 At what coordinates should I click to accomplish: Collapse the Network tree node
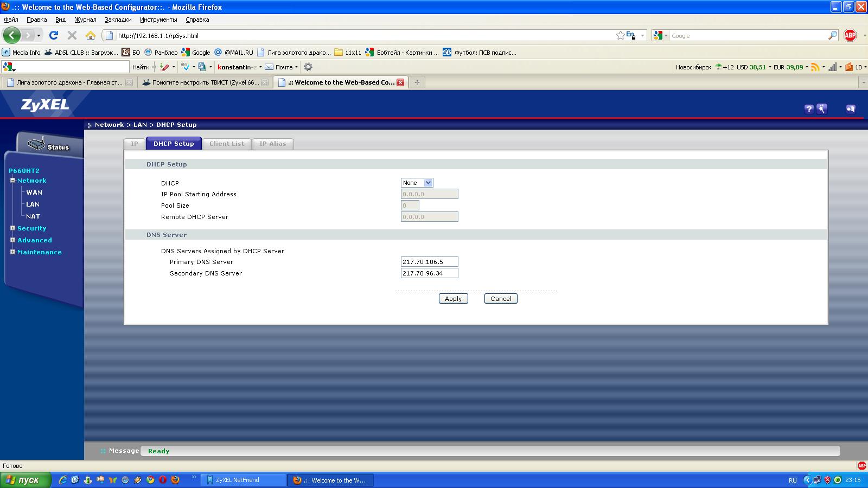[x=12, y=181]
